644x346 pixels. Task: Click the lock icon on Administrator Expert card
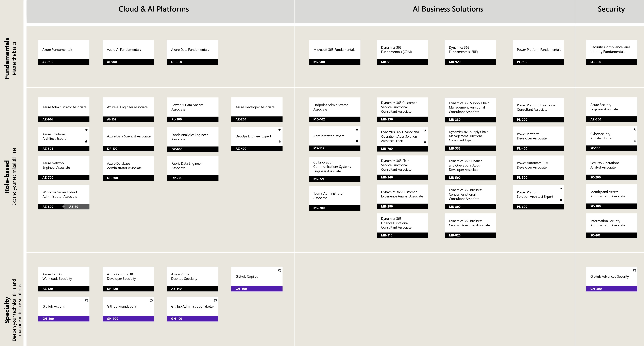click(357, 141)
